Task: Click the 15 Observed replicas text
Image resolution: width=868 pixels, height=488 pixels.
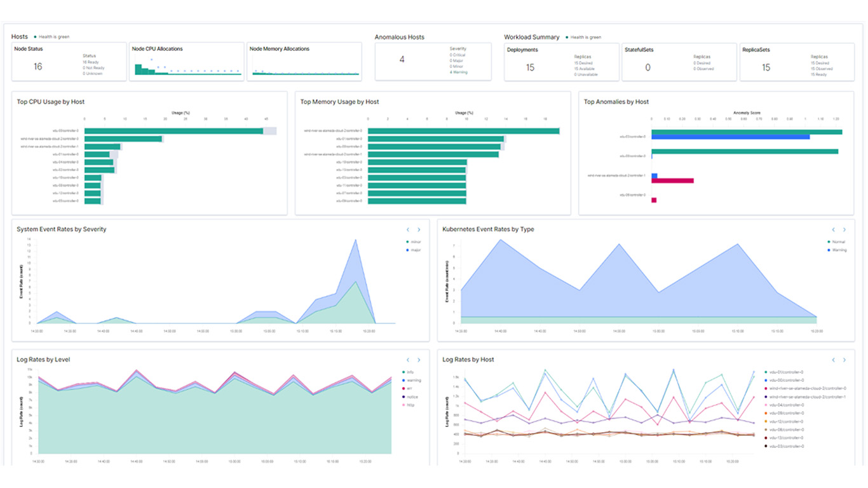Action: pyautogui.click(x=820, y=69)
